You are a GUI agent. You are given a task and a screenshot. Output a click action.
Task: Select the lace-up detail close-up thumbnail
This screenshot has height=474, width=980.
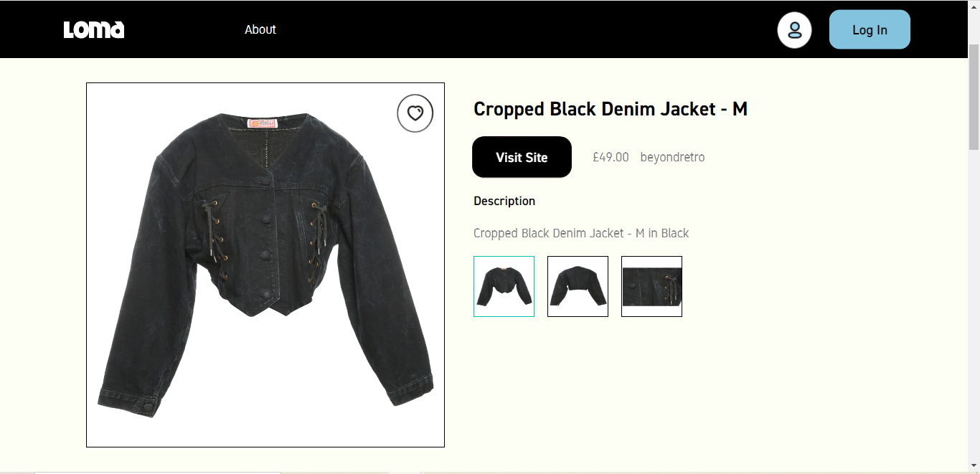coord(651,286)
